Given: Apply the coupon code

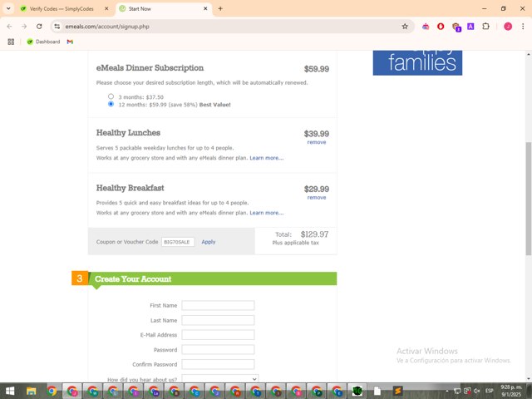Looking at the screenshot, I should [209, 242].
